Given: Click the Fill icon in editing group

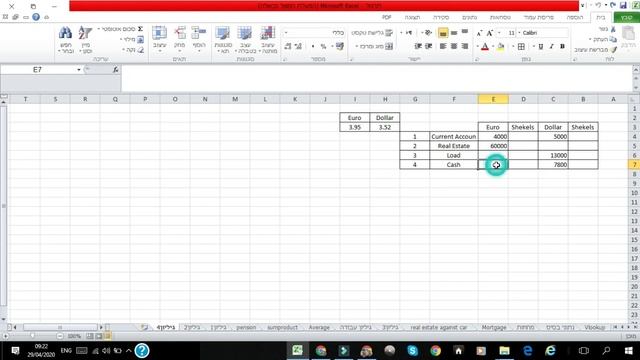Looking at the screenshot, I should [140, 40].
